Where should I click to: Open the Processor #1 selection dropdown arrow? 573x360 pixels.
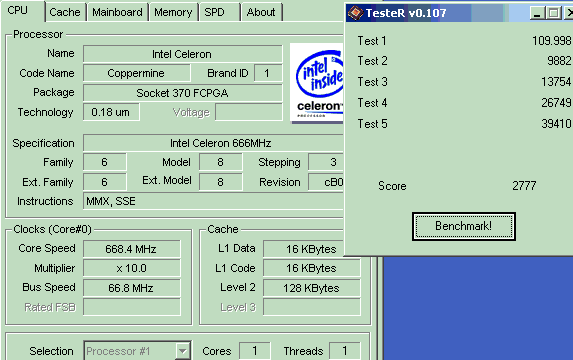pos(182,351)
